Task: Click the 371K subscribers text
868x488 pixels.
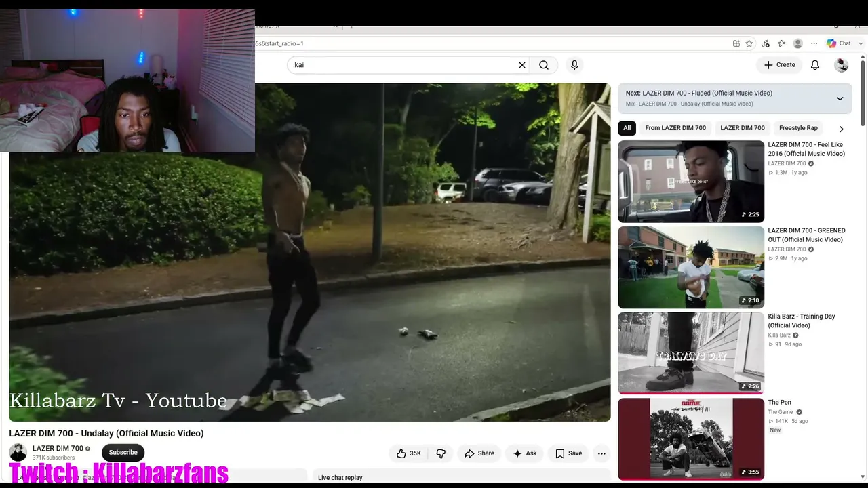Action: tap(54, 458)
